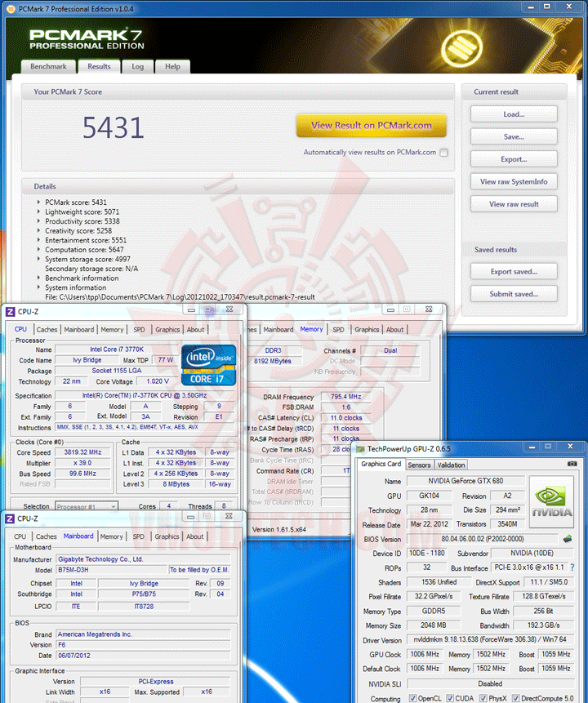Screen dimensions: 588x703
Task: Click the GPU-Z camera screenshot icon
Action: (x=572, y=464)
